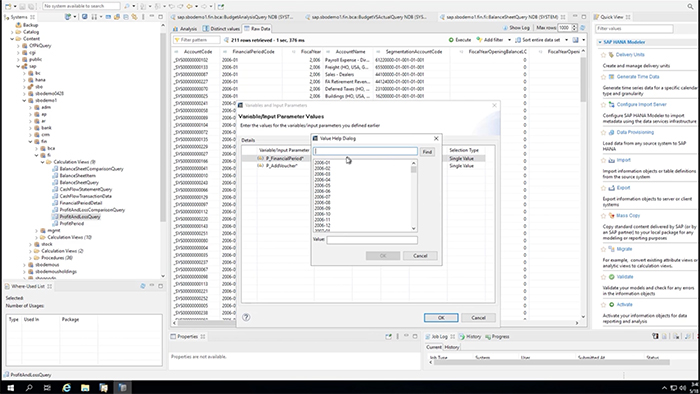
Task: Click OK in Variables and Input Parameters dialog
Action: pos(441,318)
